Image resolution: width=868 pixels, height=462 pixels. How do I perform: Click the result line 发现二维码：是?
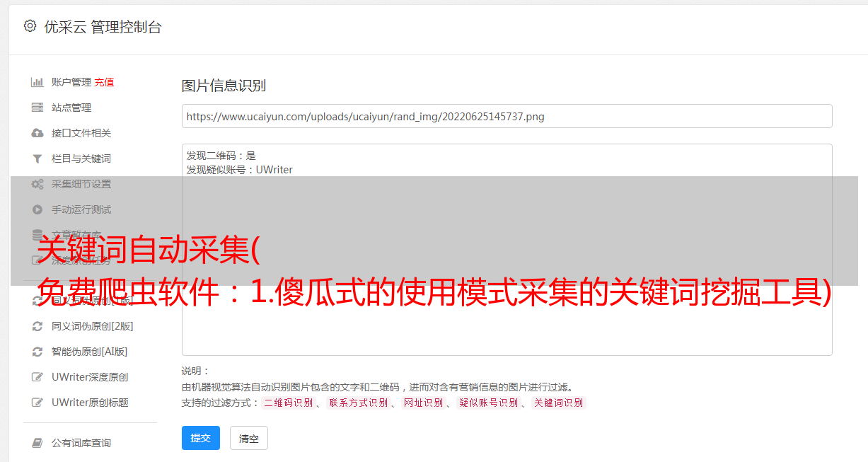click(221, 156)
